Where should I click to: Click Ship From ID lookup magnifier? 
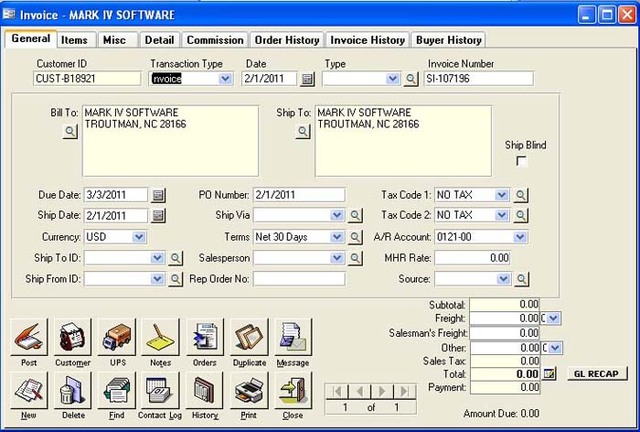pos(176,279)
